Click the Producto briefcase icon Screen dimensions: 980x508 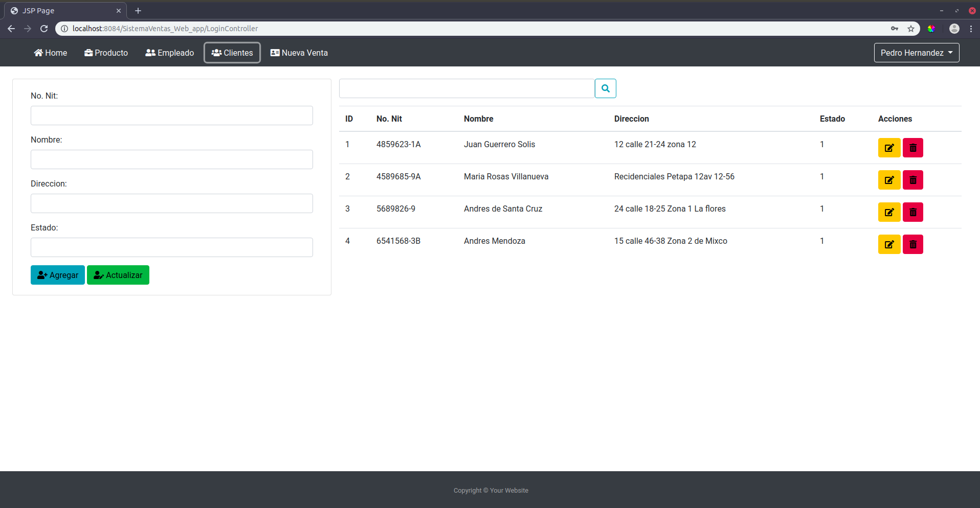pyautogui.click(x=88, y=53)
